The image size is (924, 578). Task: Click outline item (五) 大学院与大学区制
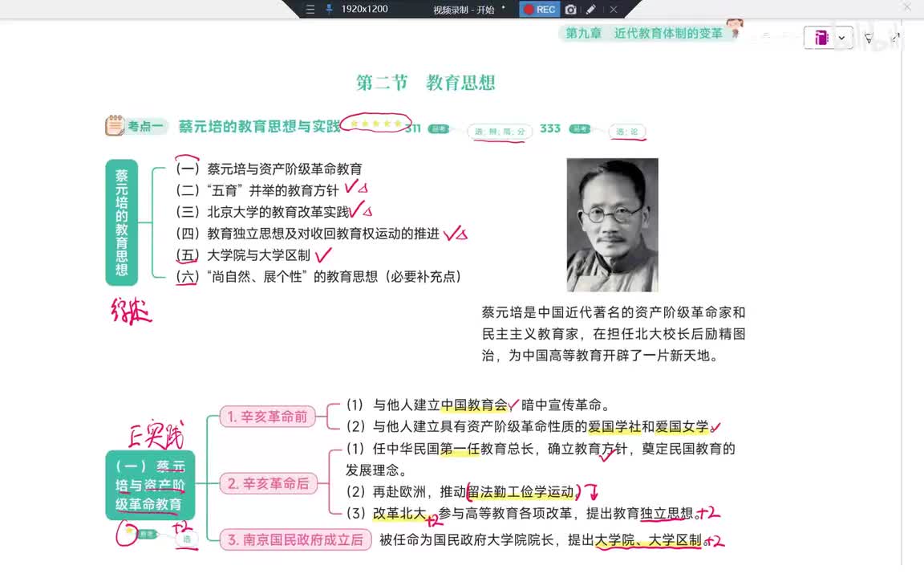pyautogui.click(x=243, y=254)
